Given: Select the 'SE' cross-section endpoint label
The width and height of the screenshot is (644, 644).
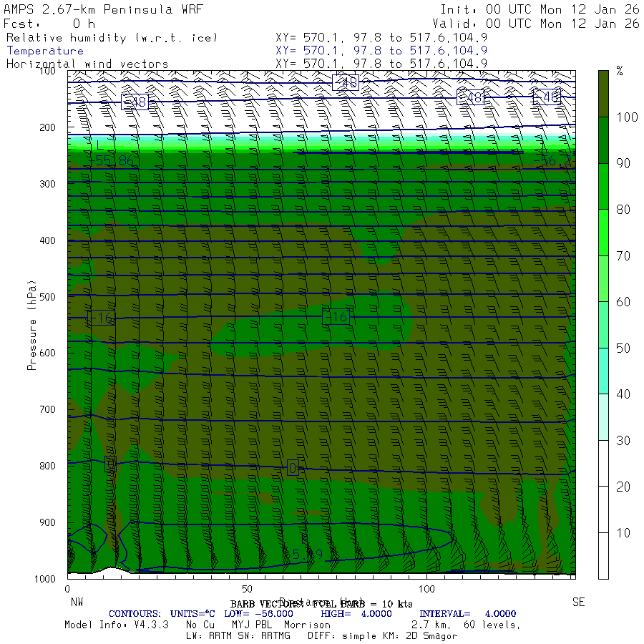Looking at the screenshot, I should click(578, 602).
